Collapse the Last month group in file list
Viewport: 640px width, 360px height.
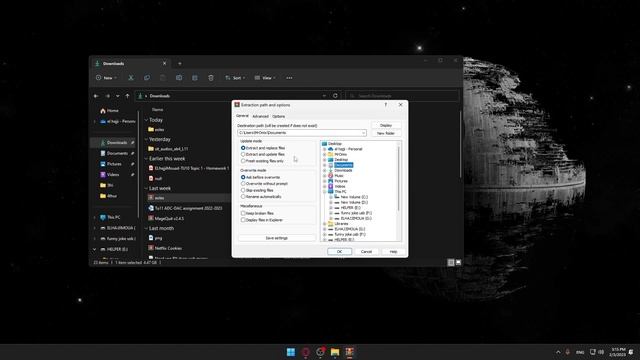[x=146, y=228]
